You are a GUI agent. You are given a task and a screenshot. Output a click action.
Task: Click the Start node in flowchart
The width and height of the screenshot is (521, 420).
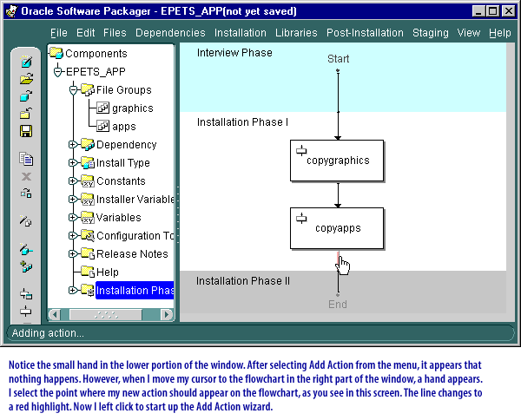[x=338, y=59]
